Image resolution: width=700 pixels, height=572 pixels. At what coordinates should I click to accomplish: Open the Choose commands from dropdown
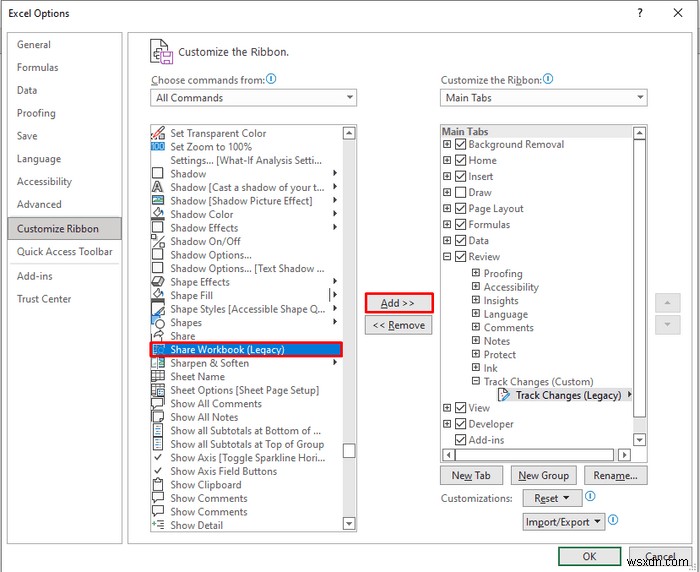click(254, 98)
